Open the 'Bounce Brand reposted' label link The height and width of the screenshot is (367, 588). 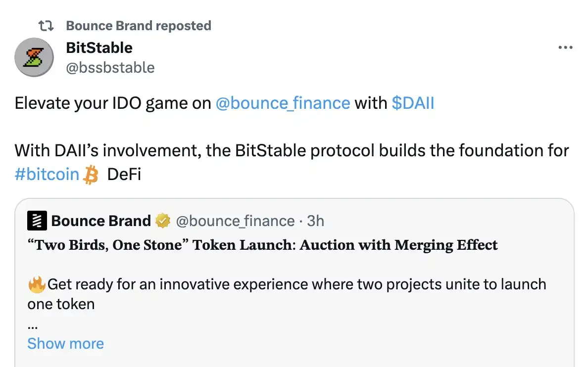point(138,26)
